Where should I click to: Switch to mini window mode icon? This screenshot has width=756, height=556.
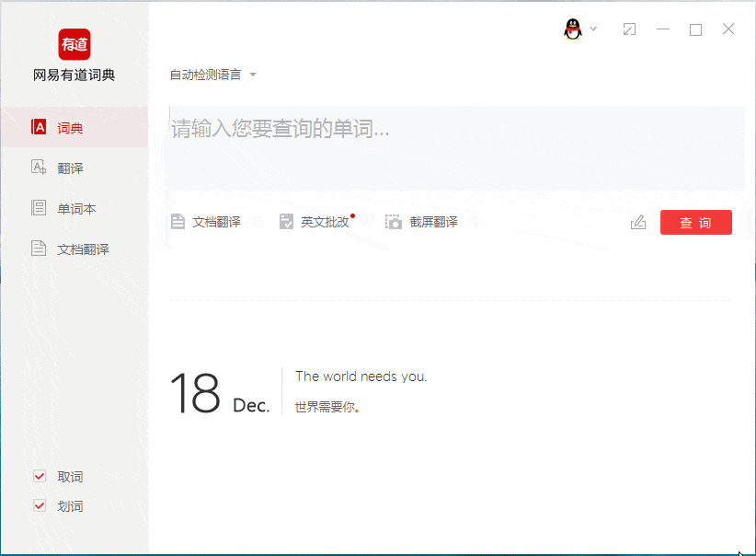(x=629, y=29)
